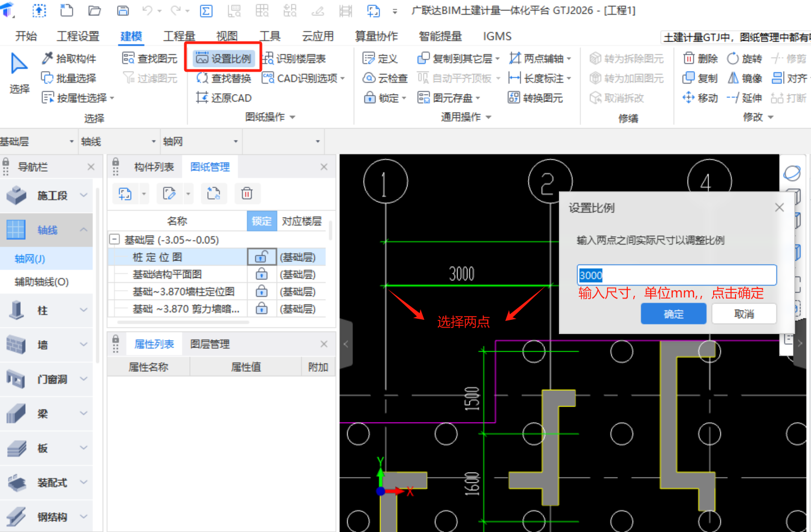Open the 批量选择 tool
This screenshot has width=811, height=532.
[69, 78]
